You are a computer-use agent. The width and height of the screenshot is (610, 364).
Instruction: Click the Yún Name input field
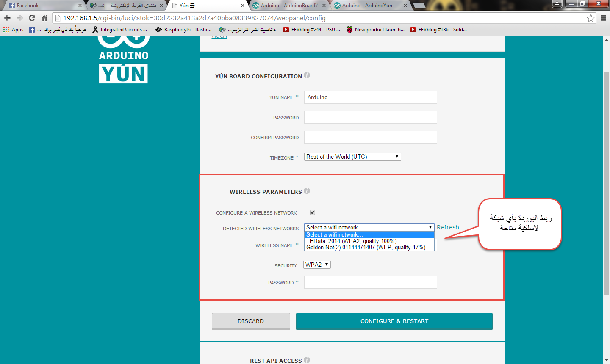coord(371,97)
